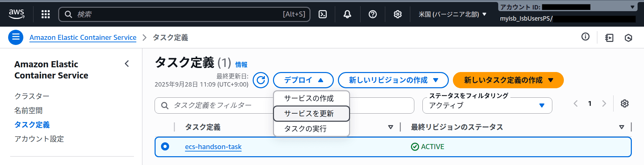This screenshot has width=644, height=165.
Task: Click page number 1 in pagination
Action: tap(590, 103)
